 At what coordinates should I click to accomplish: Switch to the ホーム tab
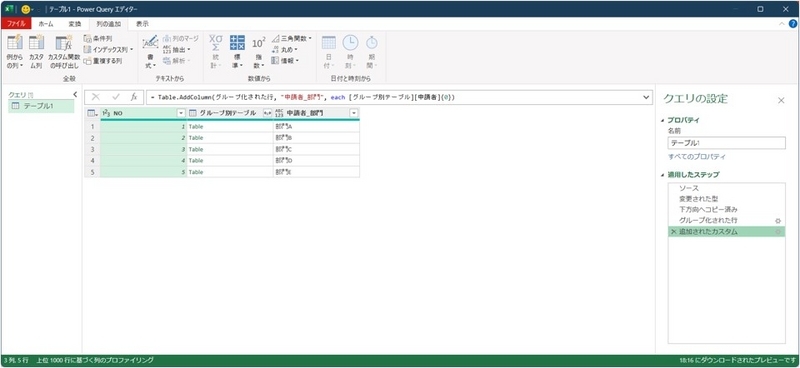pos(46,24)
